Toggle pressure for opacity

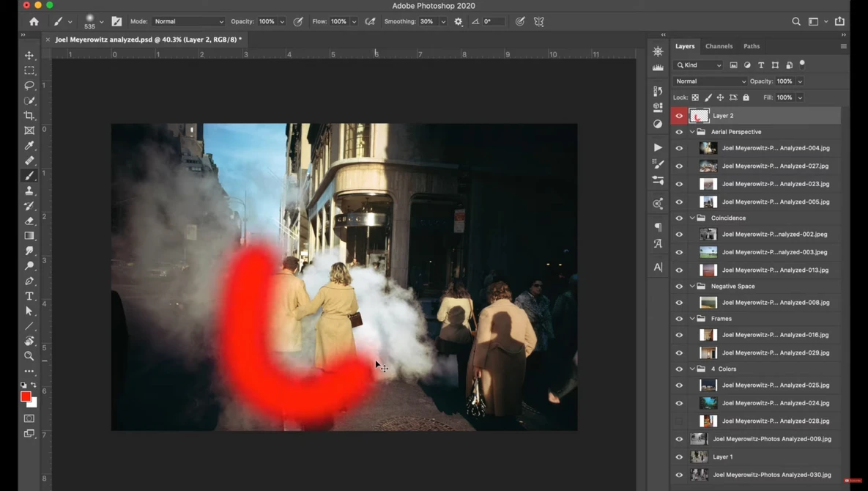pos(298,21)
